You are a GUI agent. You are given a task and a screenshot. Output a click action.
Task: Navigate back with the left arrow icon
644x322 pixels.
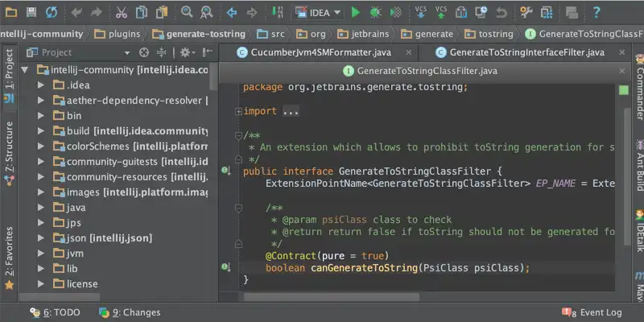tap(232, 12)
